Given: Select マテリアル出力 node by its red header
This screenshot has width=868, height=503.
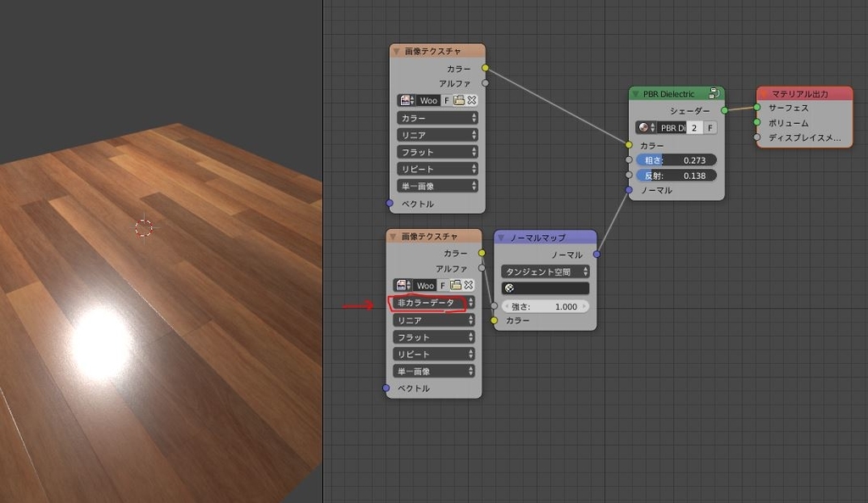Looking at the screenshot, I should 804,93.
